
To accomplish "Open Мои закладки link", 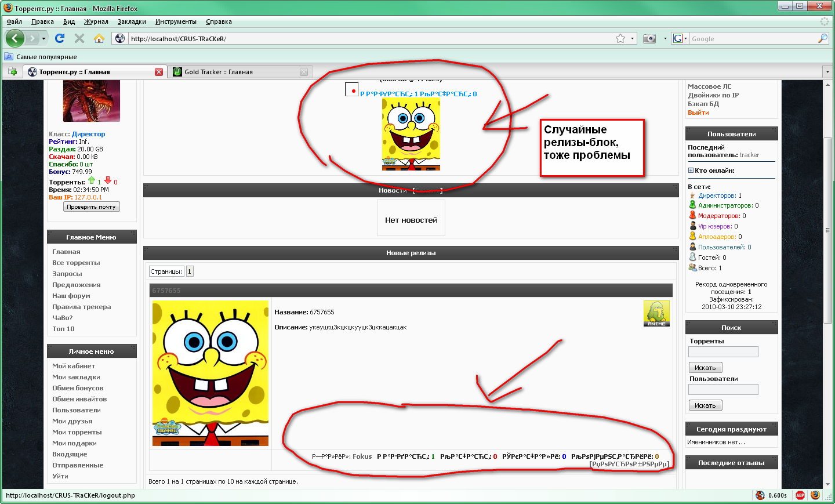I will pos(76,377).
